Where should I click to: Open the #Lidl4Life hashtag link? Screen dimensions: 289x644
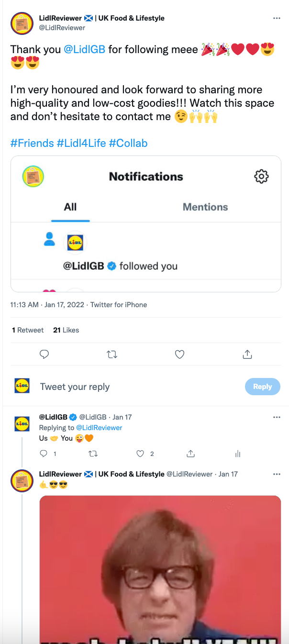tap(81, 143)
